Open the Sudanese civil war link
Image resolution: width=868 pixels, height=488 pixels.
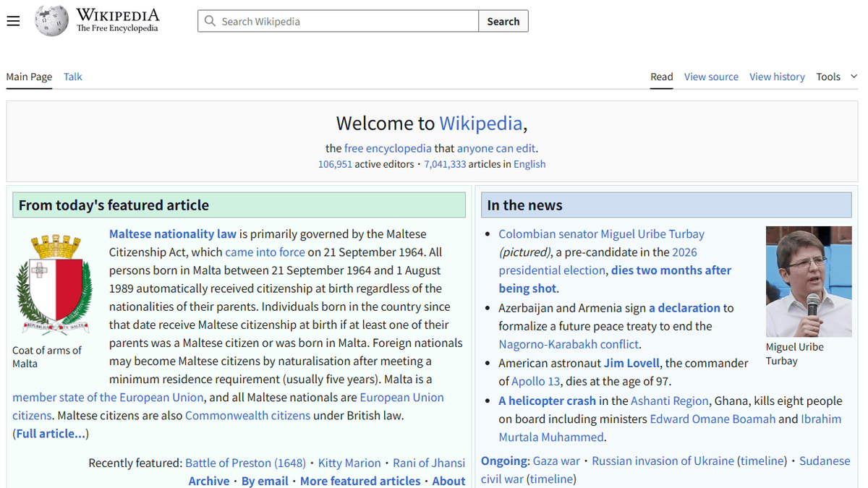point(665,469)
